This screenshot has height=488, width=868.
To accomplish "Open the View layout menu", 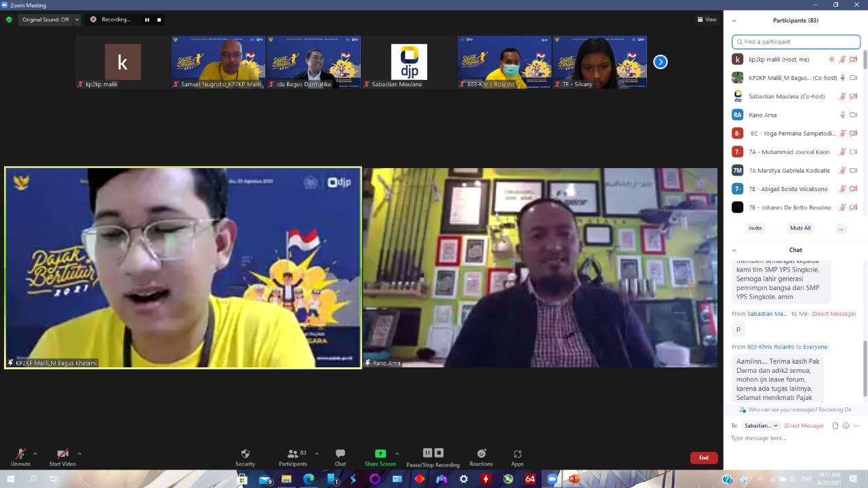I will pyautogui.click(x=707, y=20).
